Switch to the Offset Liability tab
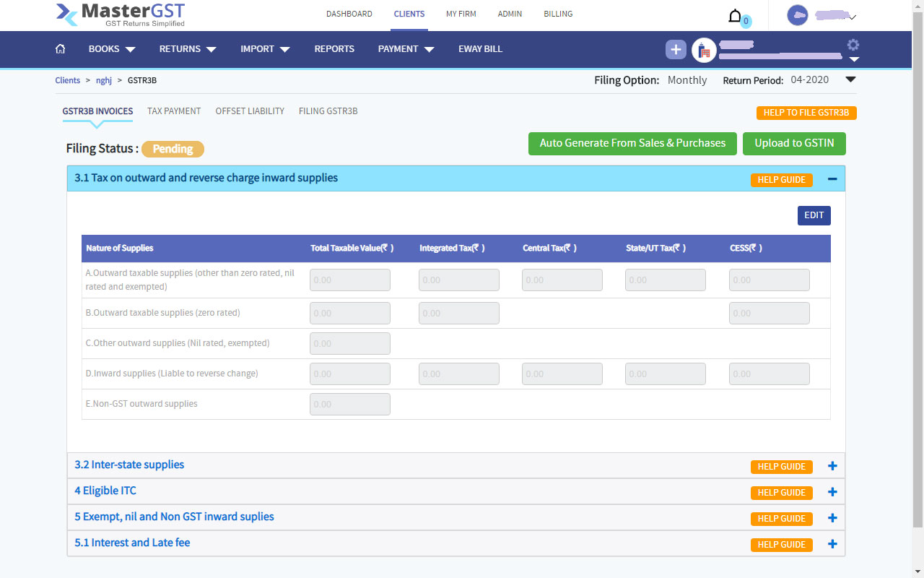 pos(250,111)
